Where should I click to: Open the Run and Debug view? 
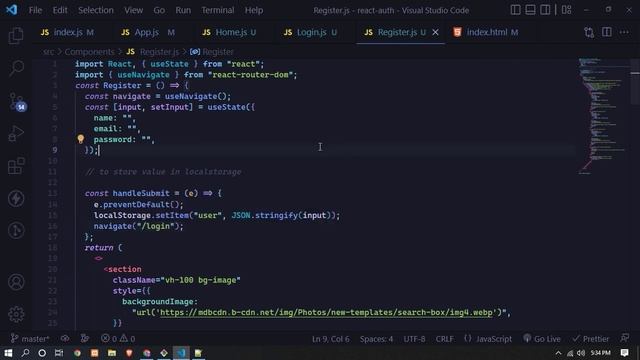click(x=16, y=133)
